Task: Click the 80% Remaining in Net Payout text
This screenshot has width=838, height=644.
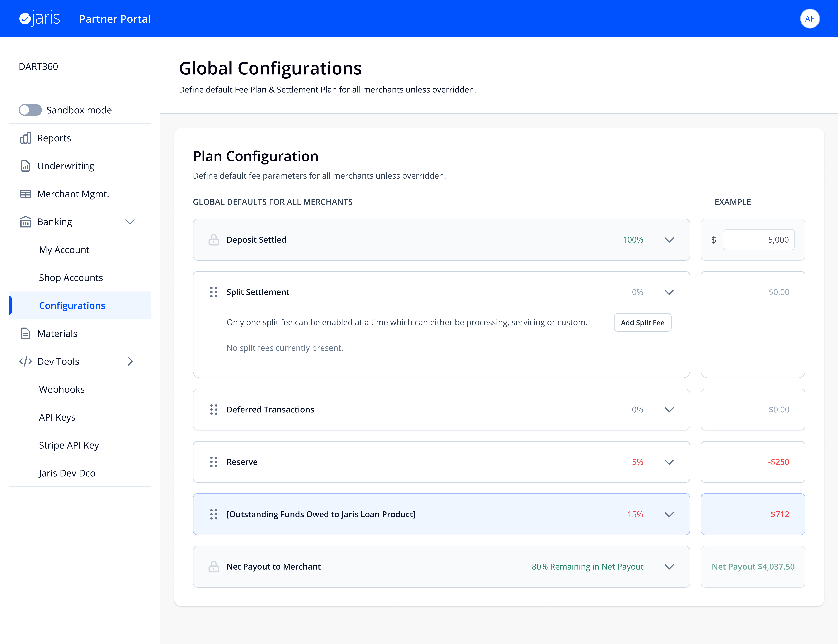Action: click(588, 567)
